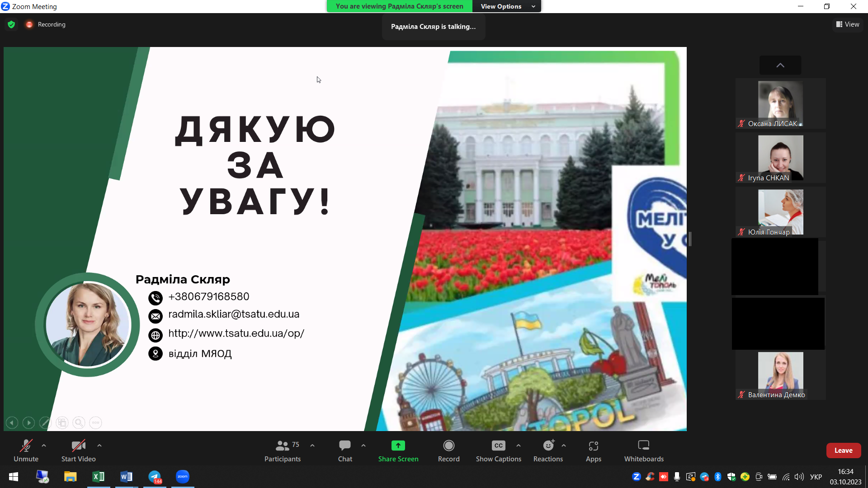Expand the caption options arrow beside Show Captions

click(x=519, y=446)
